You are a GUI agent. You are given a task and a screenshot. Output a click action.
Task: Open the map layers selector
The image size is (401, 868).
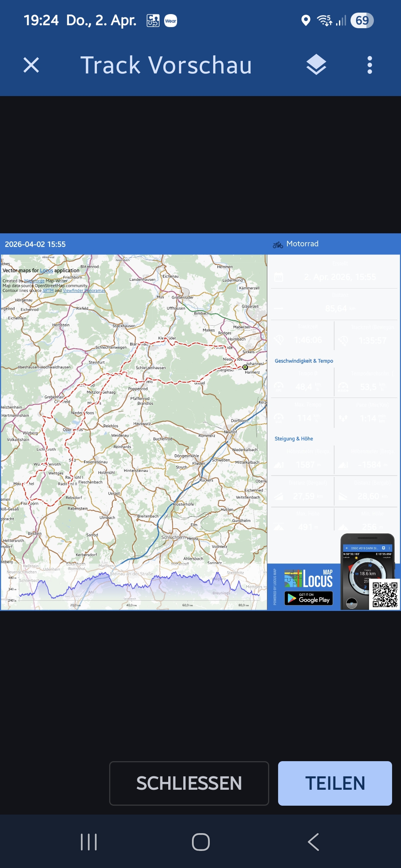(x=316, y=65)
